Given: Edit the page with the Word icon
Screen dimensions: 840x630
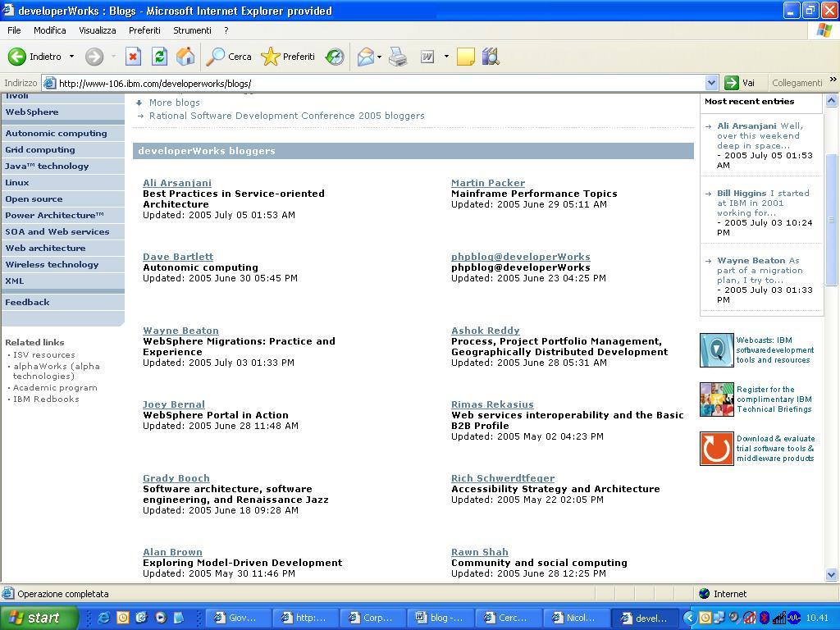Looking at the screenshot, I should tap(427, 57).
